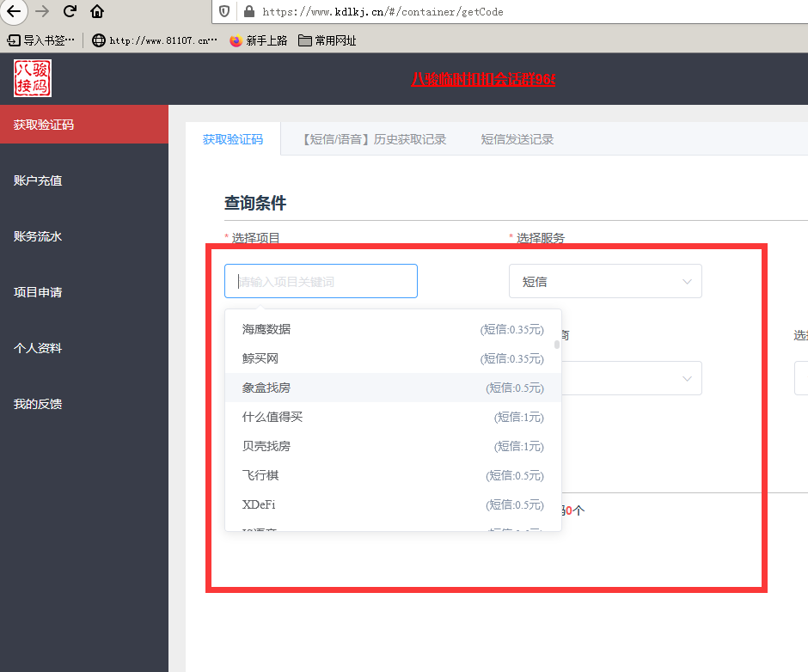The image size is (808, 672).
Task: Open the 导入书签 bookmark import item
Action: coord(40,40)
